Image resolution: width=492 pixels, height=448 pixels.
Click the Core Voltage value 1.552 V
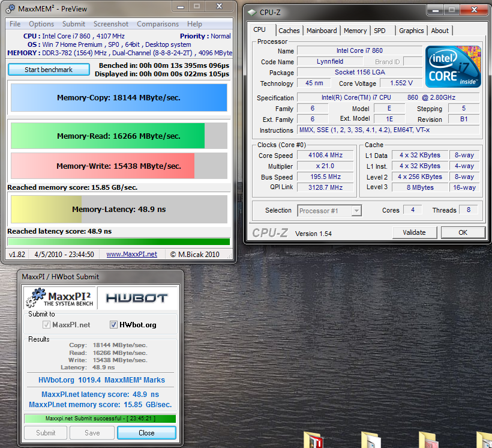401,83
